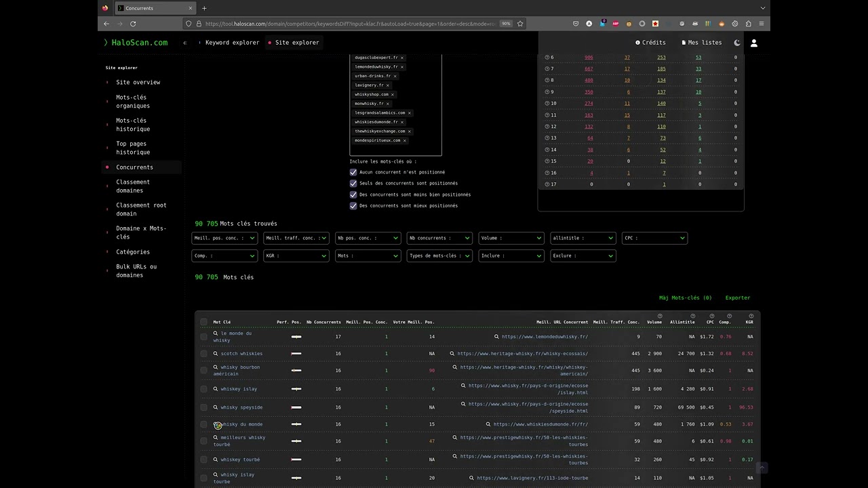
Task: Open the Keyword explorer tab
Action: tap(232, 43)
